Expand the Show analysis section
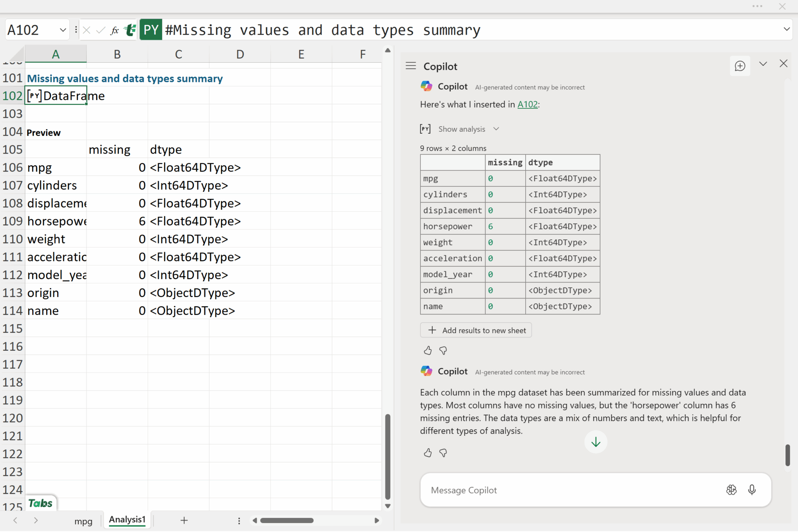This screenshot has width=798, height=532. pyautogui.click(x=496, y=129)
